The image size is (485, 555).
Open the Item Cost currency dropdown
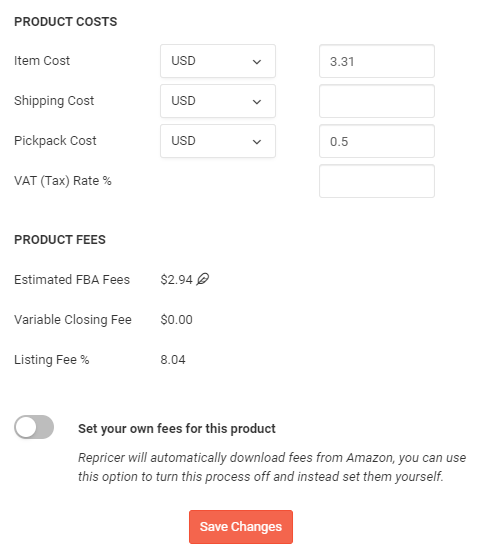coord(218,61)
